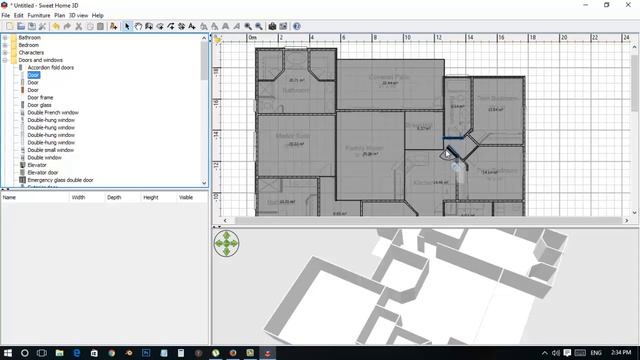
Task: Create a new home file
Action: click(x=9, y=27)
